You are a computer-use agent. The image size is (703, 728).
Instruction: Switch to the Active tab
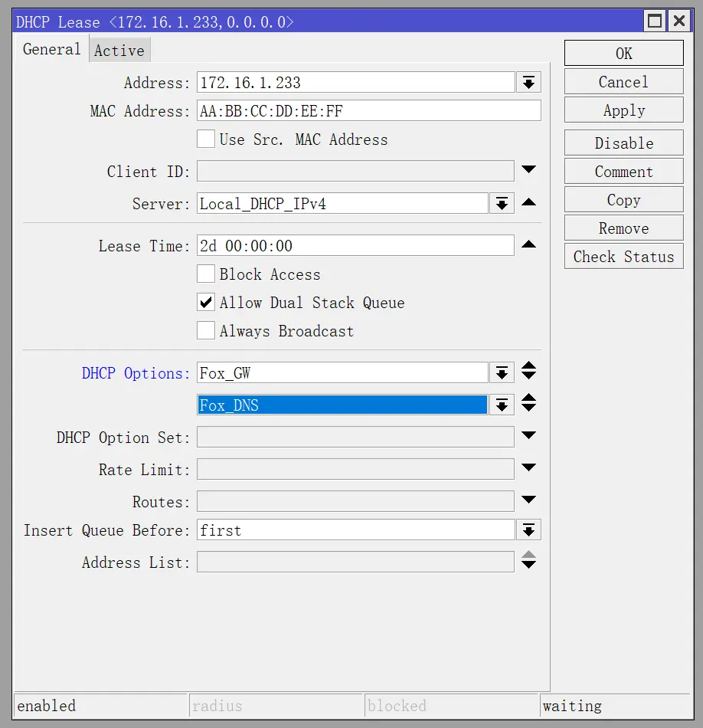pyautogui.click(x=119, y=51)
